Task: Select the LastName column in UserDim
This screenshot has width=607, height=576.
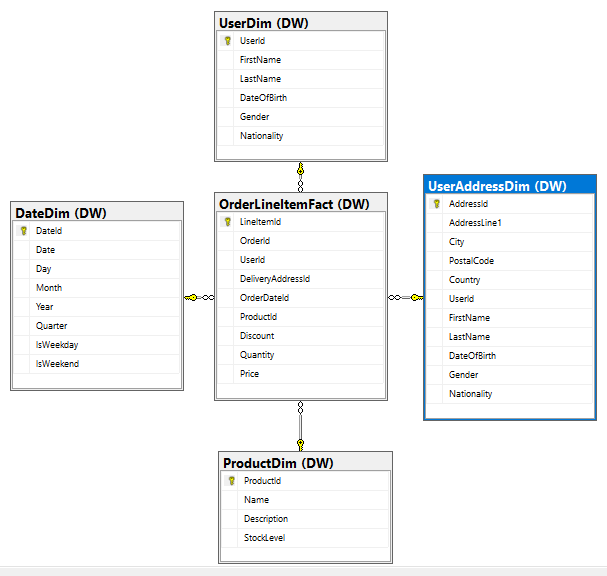Action: coord(301,79)
